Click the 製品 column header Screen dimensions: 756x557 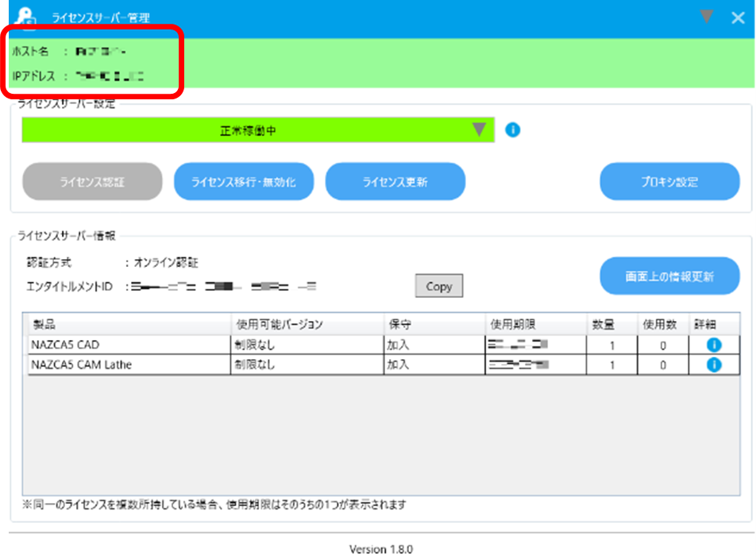(129, 324)
